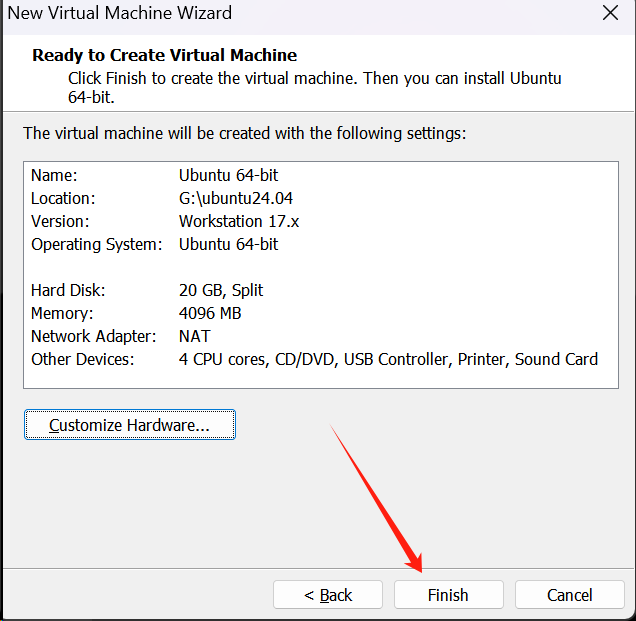Click the 'Name:' label
Image resolution: width=636 pixels, height=621 pixels.
click(x=54, y=175)
